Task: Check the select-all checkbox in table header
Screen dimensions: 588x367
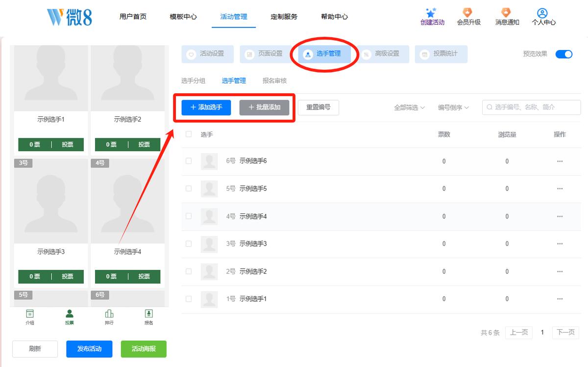Action: [x=189, y=134]
